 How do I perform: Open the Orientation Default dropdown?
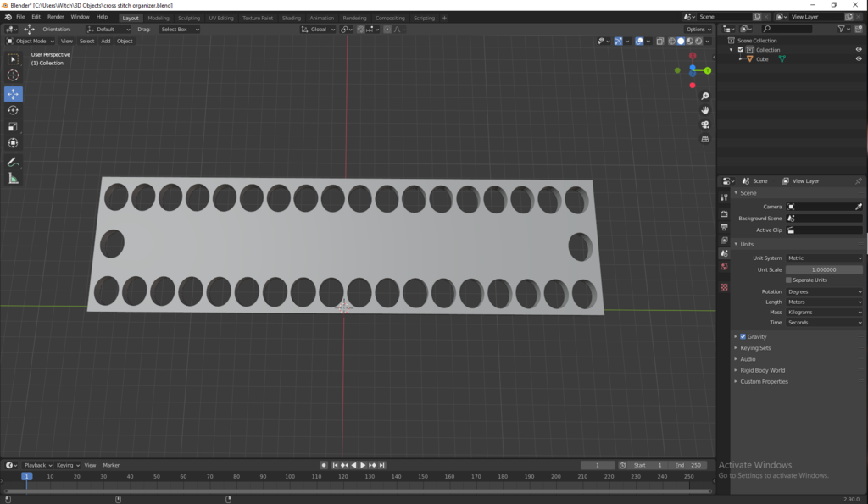click(x=108, y=30)
